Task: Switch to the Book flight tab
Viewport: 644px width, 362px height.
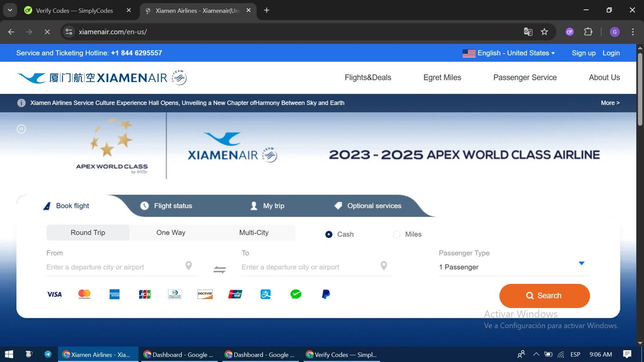Action: tap(67, 206)
